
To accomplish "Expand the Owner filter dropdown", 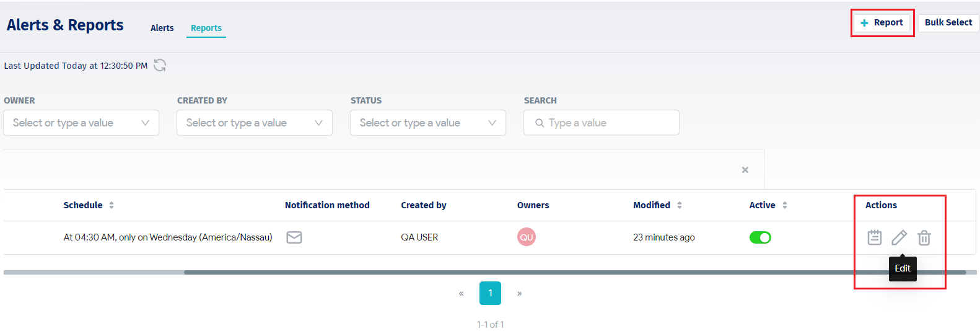I will [81, 123].
